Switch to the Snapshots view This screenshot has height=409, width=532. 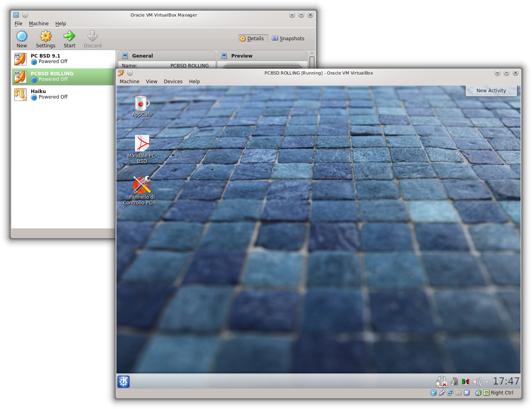click(288, 39)
